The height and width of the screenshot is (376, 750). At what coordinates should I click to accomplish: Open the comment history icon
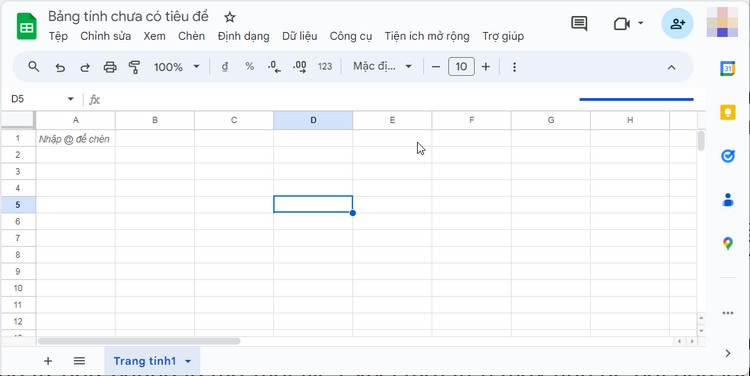[579, 23]
